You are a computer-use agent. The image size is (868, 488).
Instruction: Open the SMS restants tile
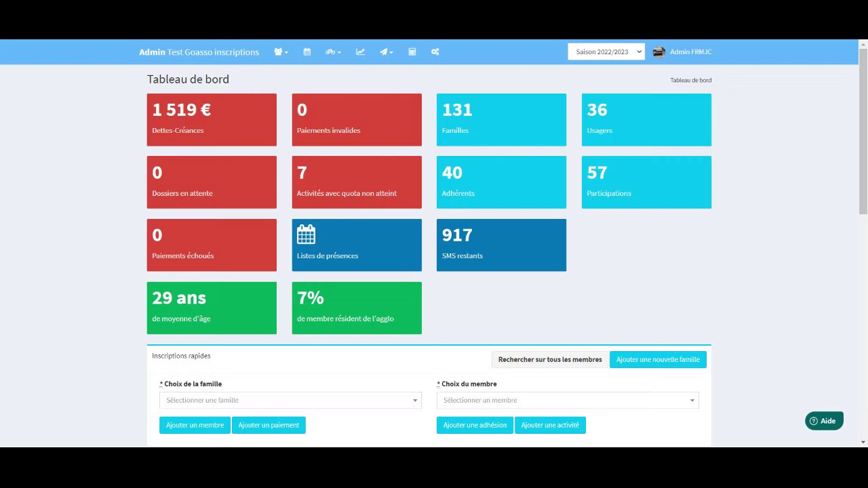pos(501,245)
